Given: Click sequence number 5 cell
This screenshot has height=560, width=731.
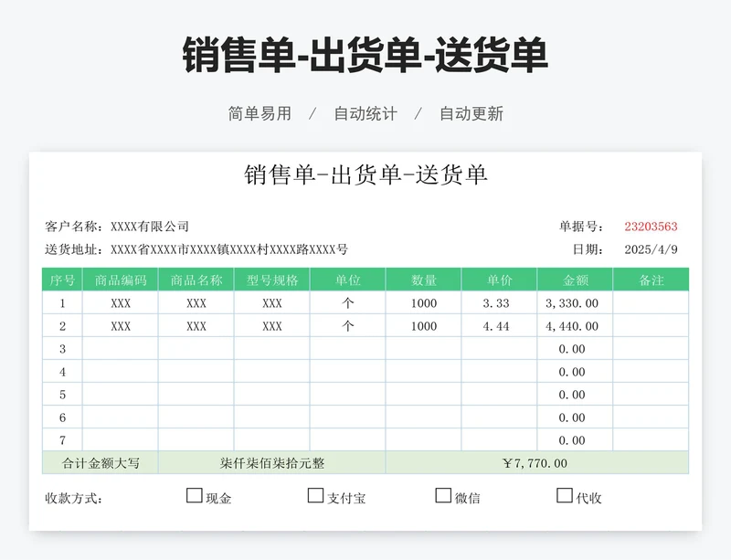Looking at the screenshot, I should pyautogui.click(x=62, y=395).
